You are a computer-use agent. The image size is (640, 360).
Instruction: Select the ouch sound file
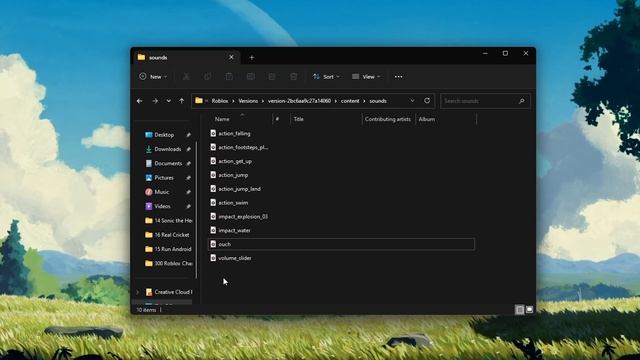click(x=341, y=244)
